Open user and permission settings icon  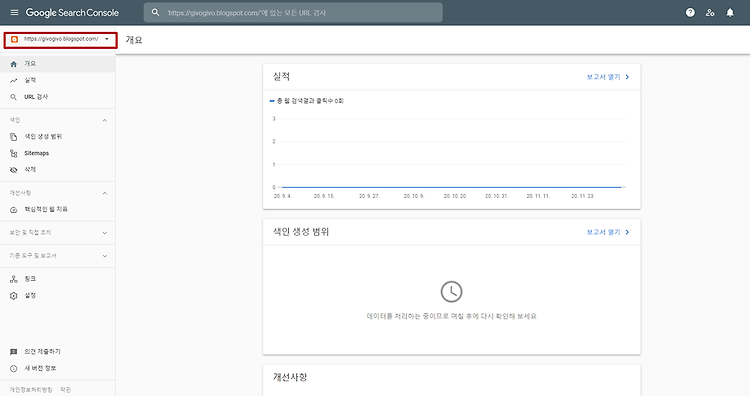[710, 12]
